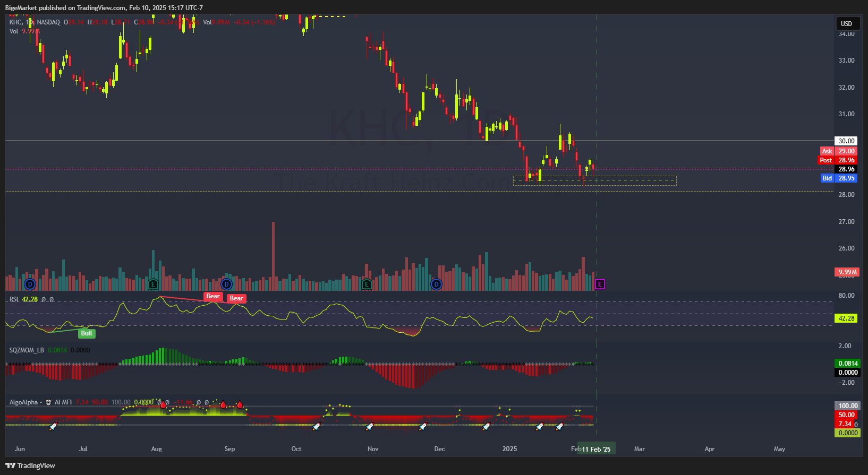Click the rocket signal in June
This screenshot has width=868, height=475.
click(53, 426)
